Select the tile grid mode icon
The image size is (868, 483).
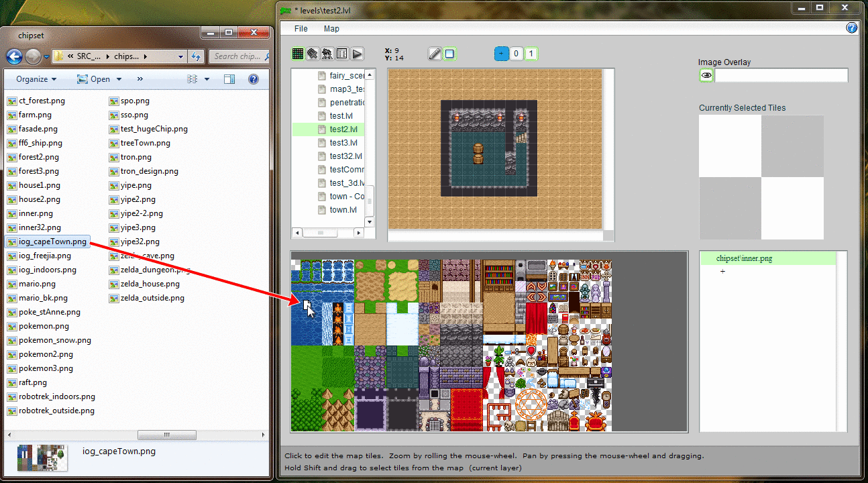[298, 54]
